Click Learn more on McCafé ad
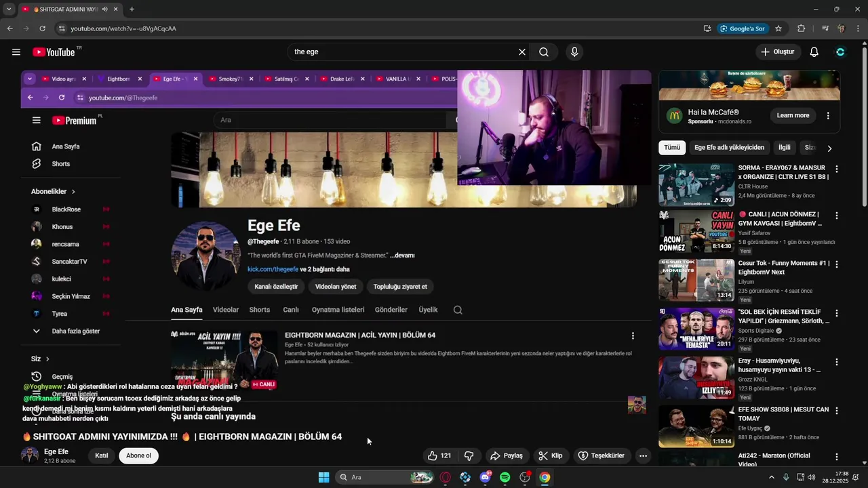 coord(793,116)
